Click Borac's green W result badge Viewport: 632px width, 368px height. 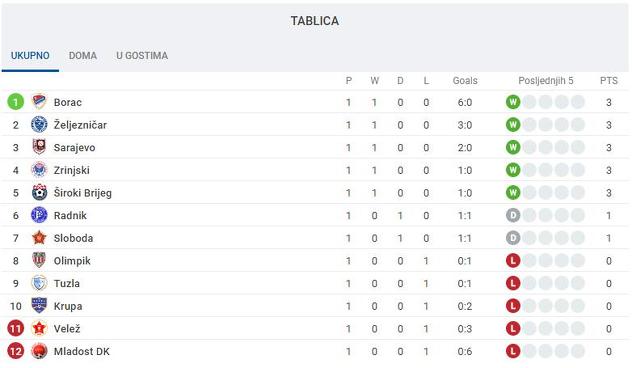(513, 102)
